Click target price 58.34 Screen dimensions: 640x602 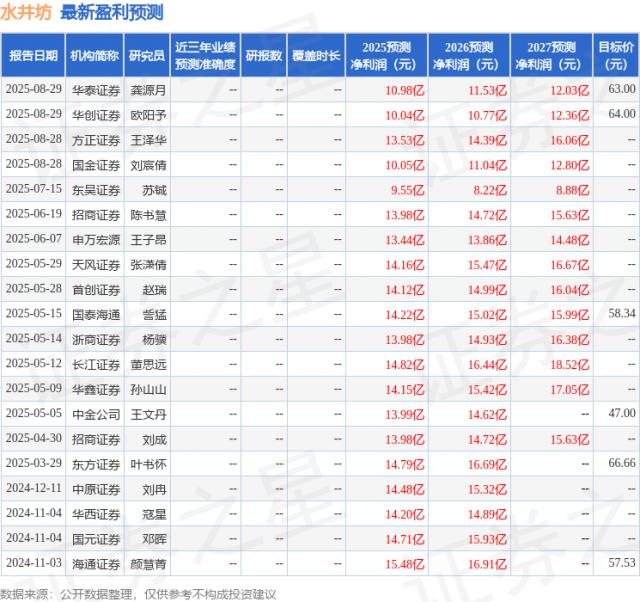pos(622,313)
